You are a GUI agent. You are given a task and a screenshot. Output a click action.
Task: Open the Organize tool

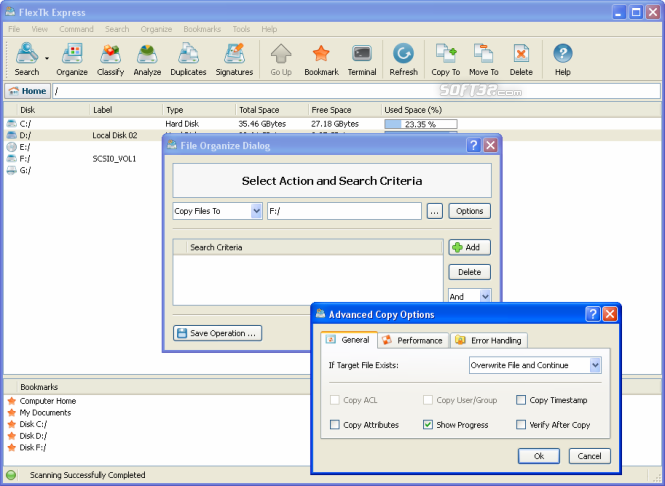pos(72,59)
